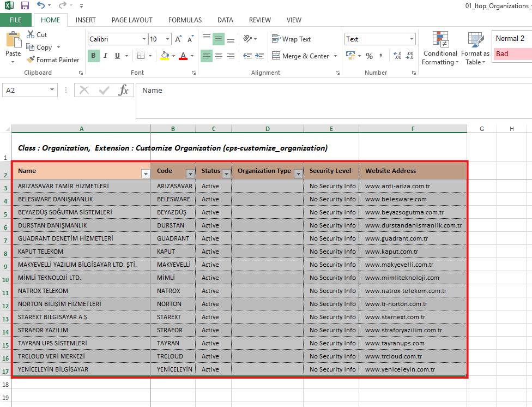Viewport: 532px width, 407px height.
Task: Apply red font color A
Action: click(x=183, y=56)
